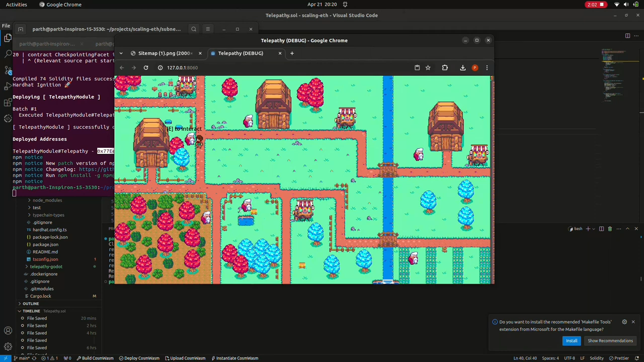Image resolution: width=644 pixels, height=362 pixels.
Task: Click Deploy CosmWasm in status bar
Action: click(139, 358)
